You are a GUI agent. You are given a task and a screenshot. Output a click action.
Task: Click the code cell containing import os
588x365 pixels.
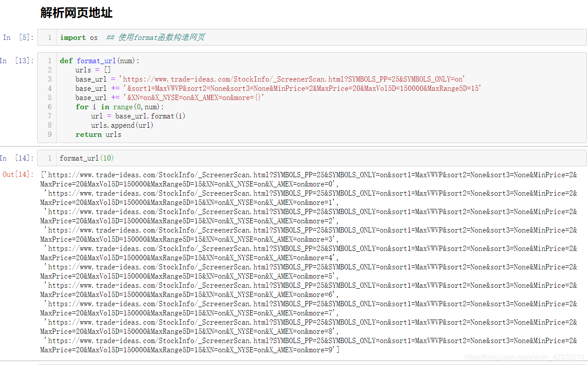[312, 37]
